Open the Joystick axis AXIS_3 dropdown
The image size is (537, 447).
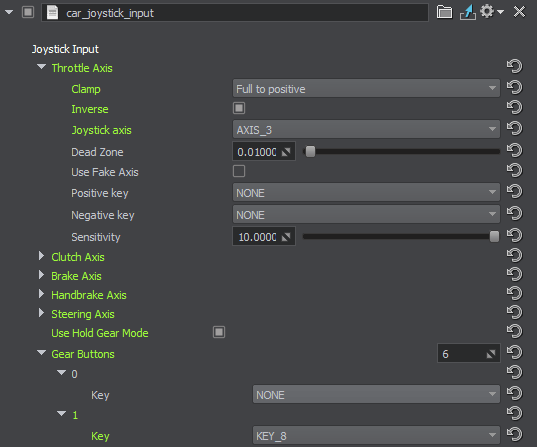[366, 129]
